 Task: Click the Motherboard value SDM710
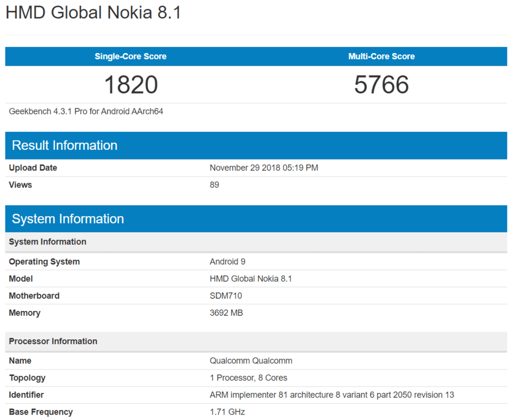coord(226,296)
